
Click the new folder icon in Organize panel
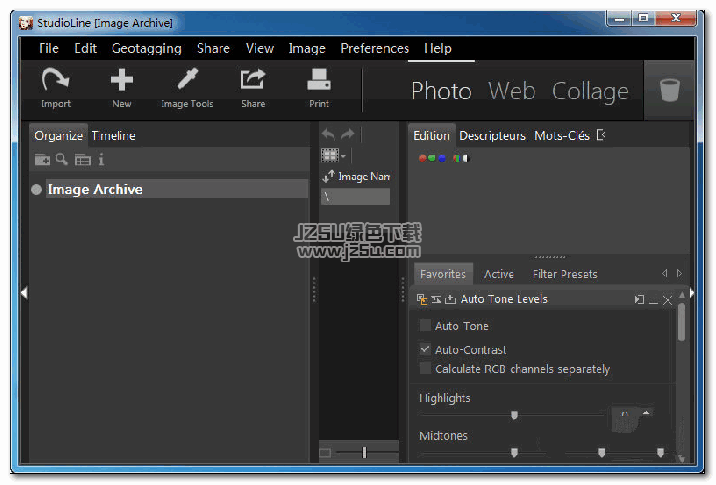tap(42, 160)
